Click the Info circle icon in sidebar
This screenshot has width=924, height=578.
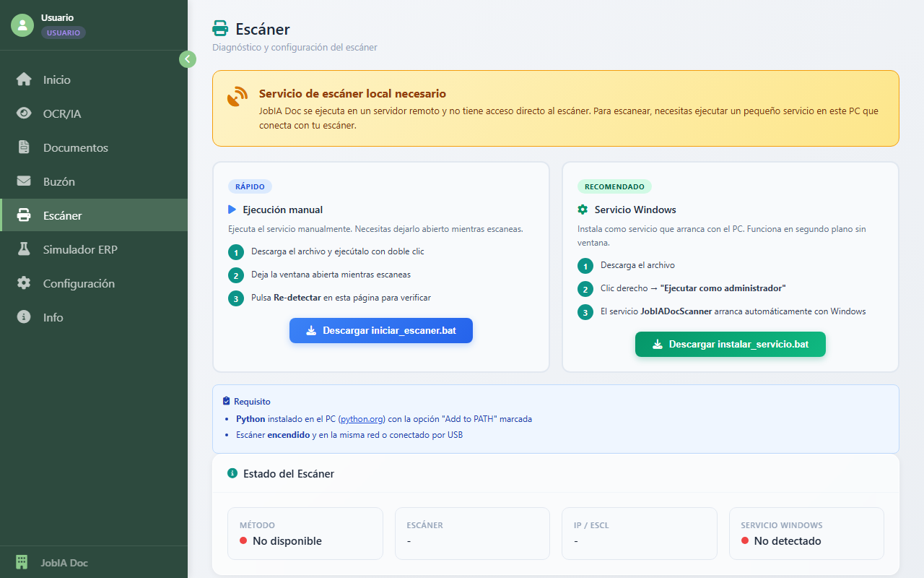(x=24, y=317)
